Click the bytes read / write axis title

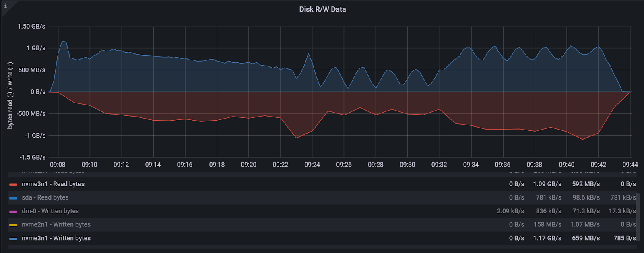pyautogui.click(x=10, y=96)
